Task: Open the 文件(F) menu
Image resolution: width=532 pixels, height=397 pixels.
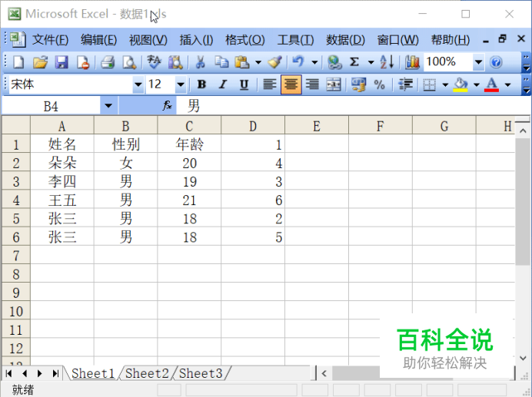Action: tap(51, 40)
